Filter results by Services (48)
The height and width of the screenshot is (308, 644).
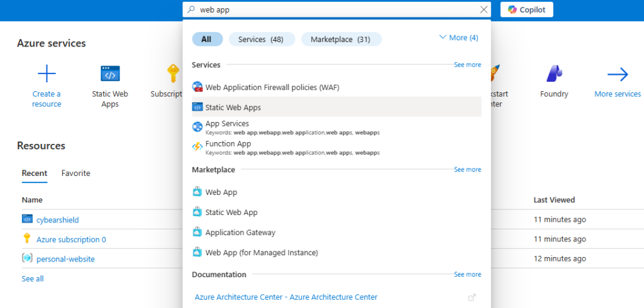coord(260,40)
